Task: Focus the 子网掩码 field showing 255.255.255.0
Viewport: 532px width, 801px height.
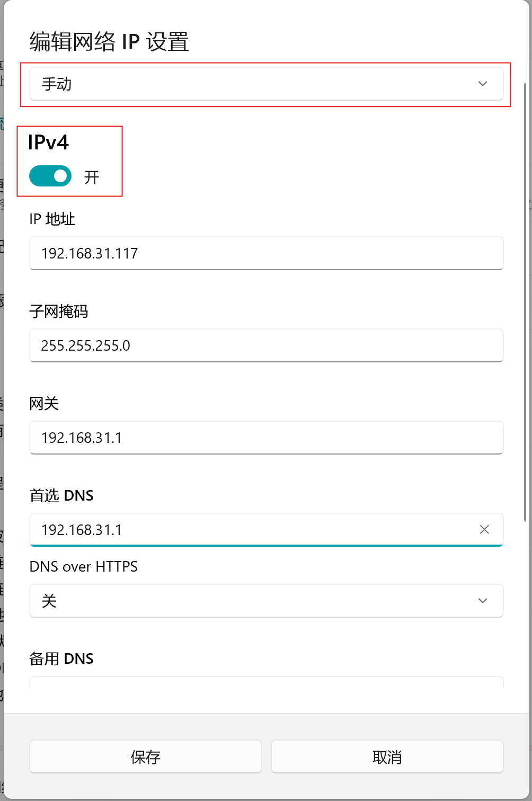Action: point(265,345)
